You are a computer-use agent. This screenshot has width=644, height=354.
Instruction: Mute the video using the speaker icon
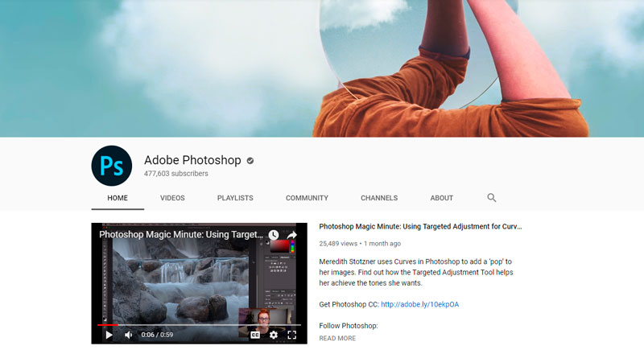click(129, 335)
